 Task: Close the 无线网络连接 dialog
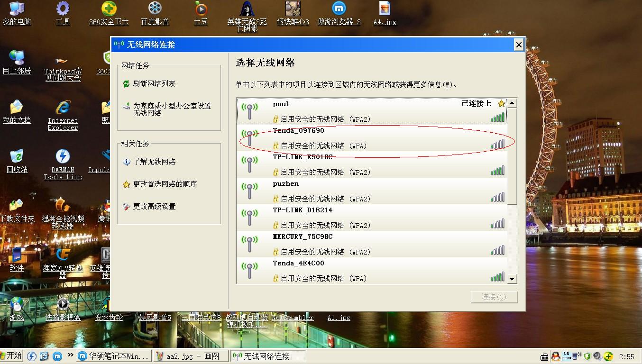pos(519,45)
